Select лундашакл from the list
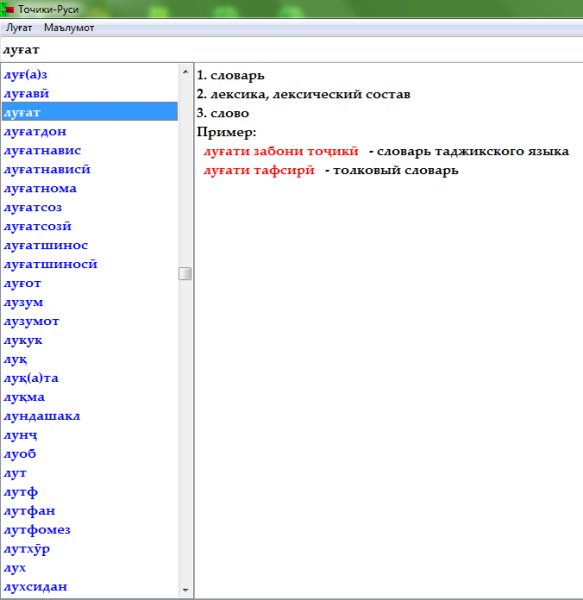This screenshot has height=600, width=583. pos(42,416)
